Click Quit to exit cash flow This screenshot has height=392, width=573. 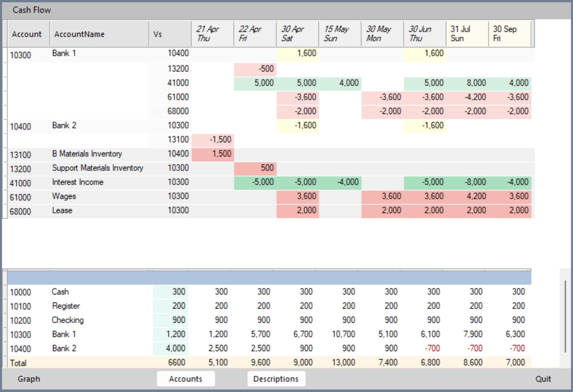pyautogui.click(x=543, y=379)
